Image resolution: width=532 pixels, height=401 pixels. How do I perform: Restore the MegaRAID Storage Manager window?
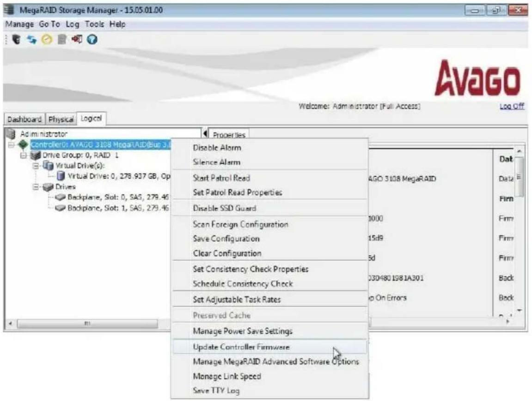[496, 11]
